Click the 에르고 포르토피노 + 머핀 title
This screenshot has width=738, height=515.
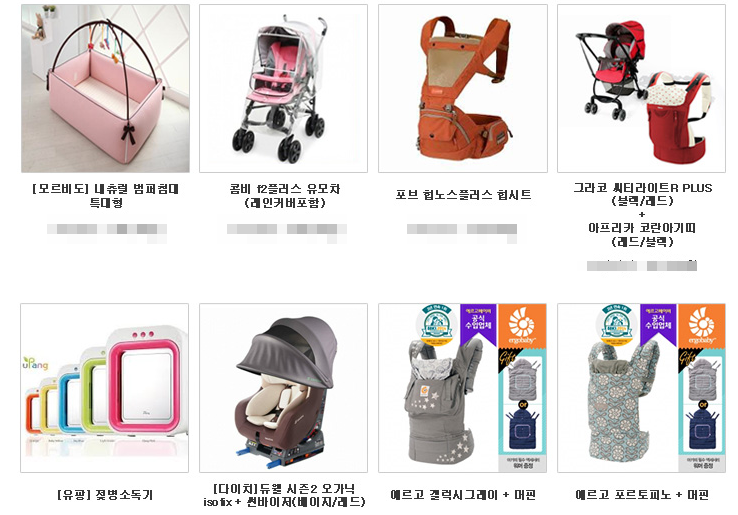642,495
